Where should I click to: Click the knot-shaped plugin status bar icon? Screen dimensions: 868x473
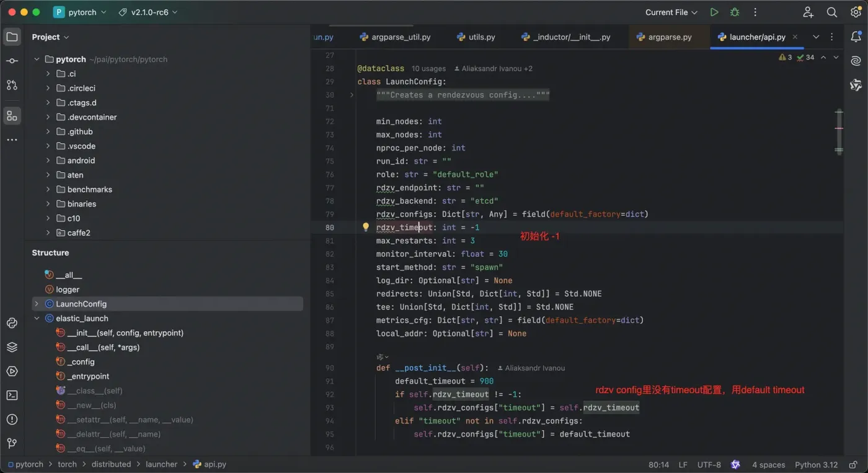click(735, 464)
